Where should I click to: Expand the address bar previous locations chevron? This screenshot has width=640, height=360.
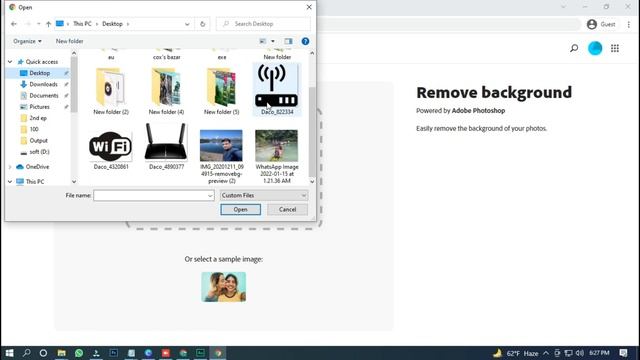tap(187, 24)
